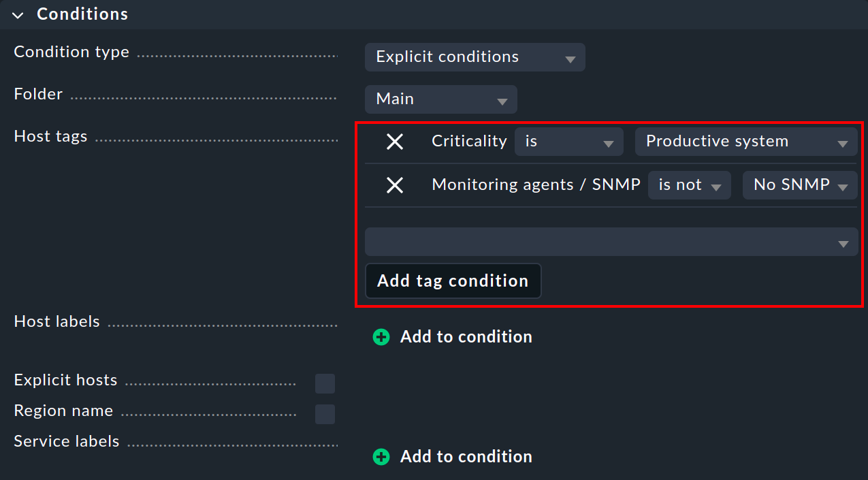Screen dimensions: 868x480
Task: Click the dropdown arrow on the Folder selector
Action: [x=503, y=99]
